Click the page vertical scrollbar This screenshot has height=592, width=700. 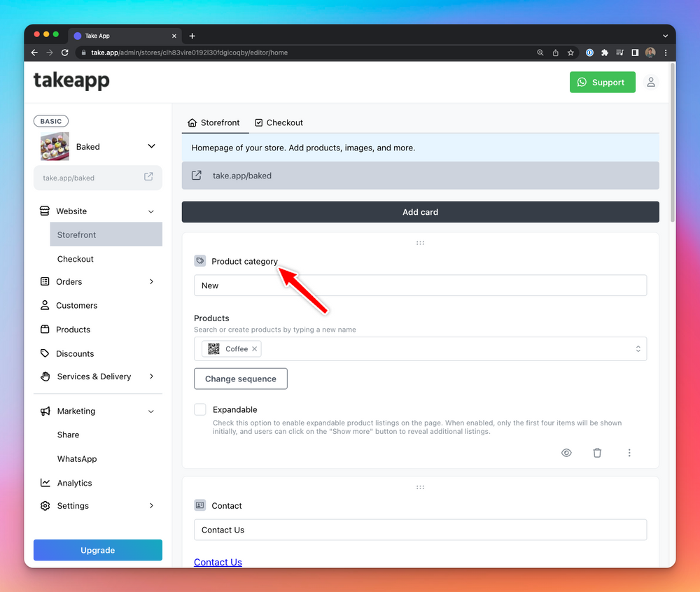click(672, 143)
